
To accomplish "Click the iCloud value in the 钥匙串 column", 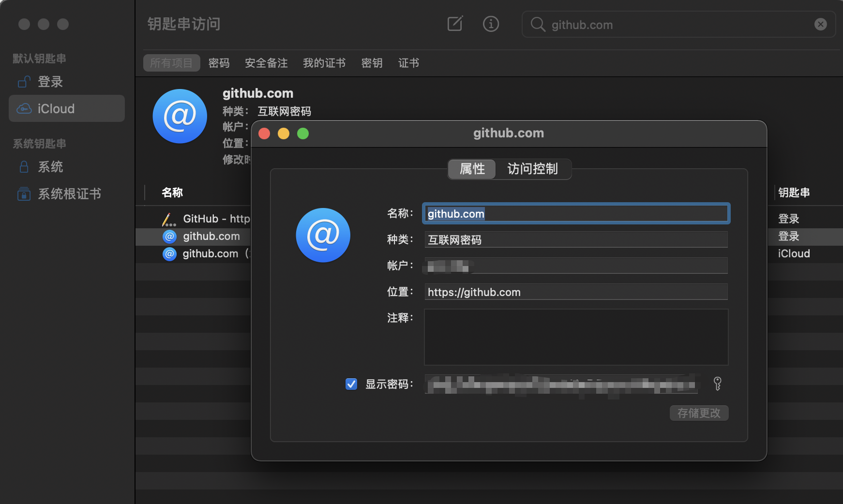I will coord(794,254).
